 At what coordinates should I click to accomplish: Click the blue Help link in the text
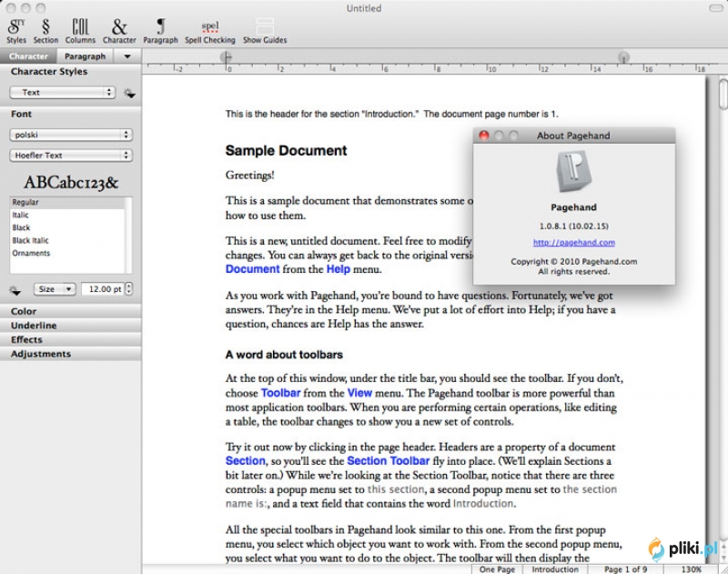pyautogui.click(x=338, y=269)
